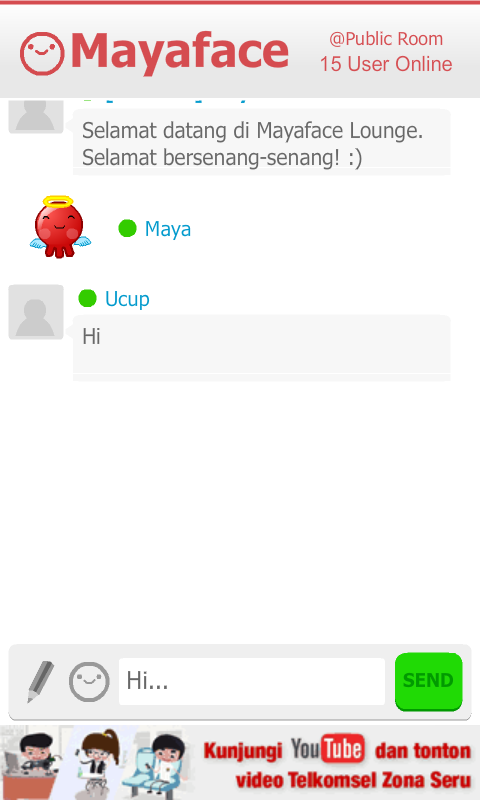Screen dimensions: 480x800
Task: Click the welcome message sender's avatar
Action: click(36, 117)
